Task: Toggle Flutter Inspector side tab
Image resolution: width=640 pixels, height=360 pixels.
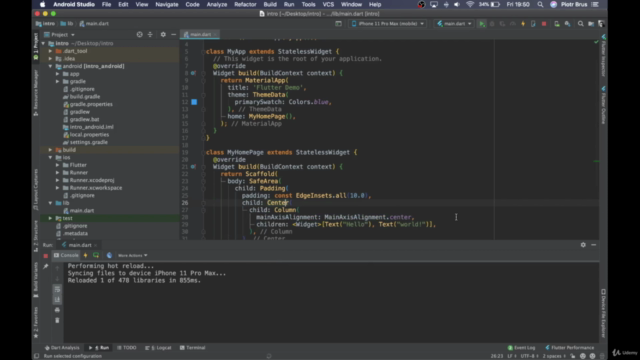Action: (x=603, y=55)
